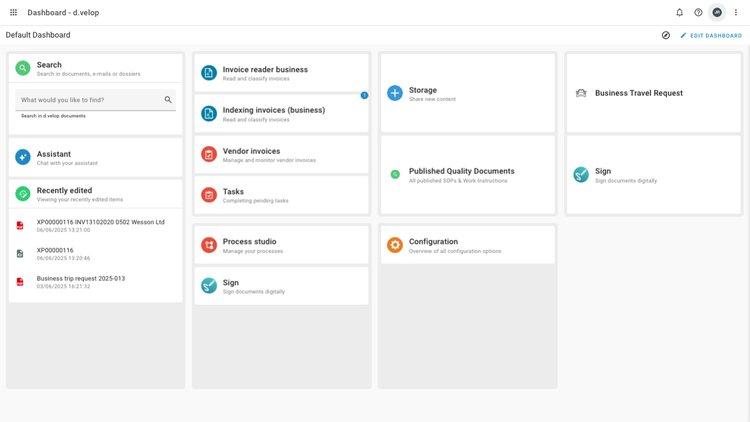Click the teal Sign icon below Business Travel Request

click(x=581, y=175)
